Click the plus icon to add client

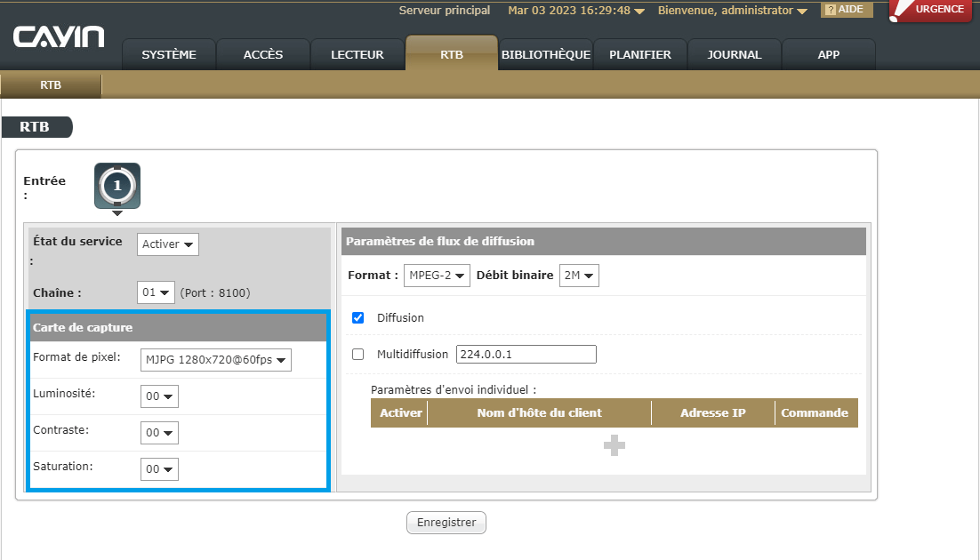coord(614,446)
